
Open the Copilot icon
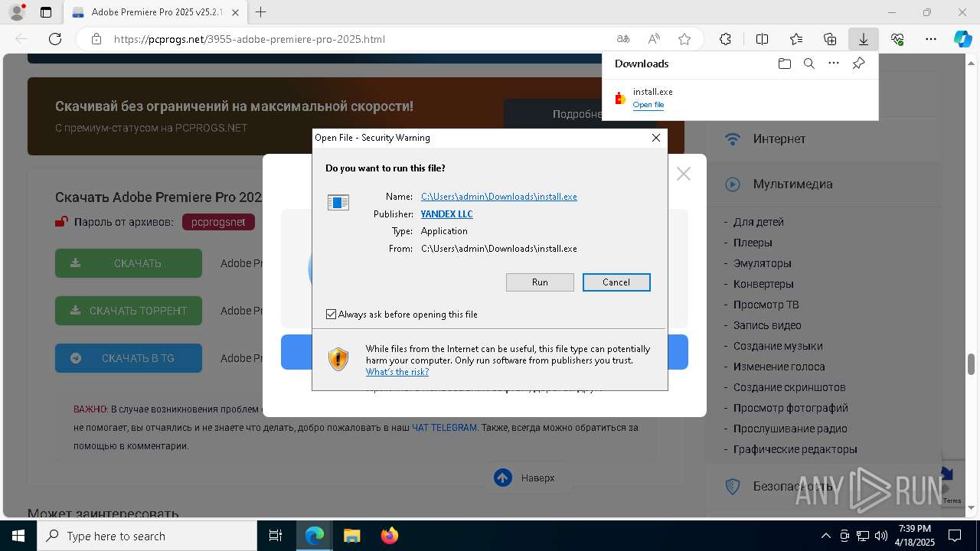pos(962,39)
